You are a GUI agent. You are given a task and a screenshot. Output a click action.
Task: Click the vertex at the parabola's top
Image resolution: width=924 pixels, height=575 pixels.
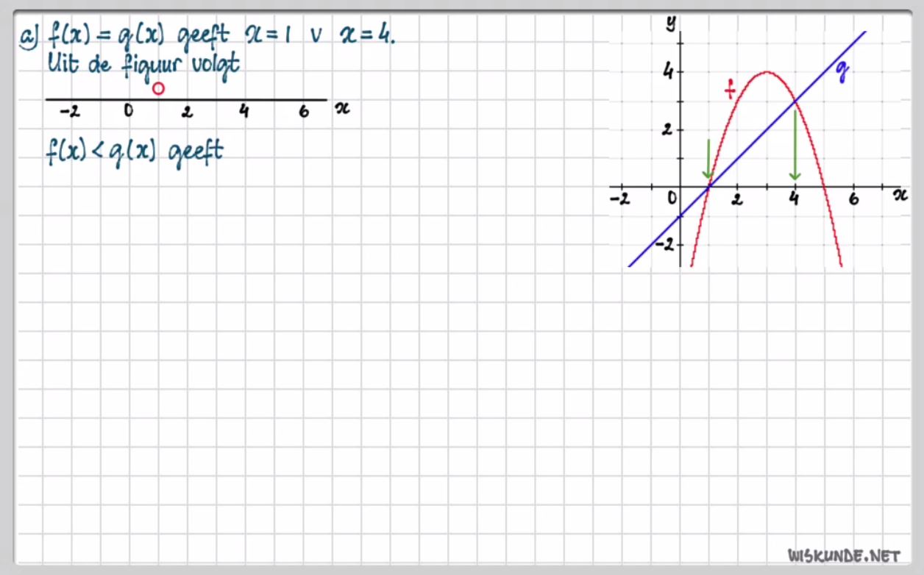pyautogui.click(x=767, y=72)
